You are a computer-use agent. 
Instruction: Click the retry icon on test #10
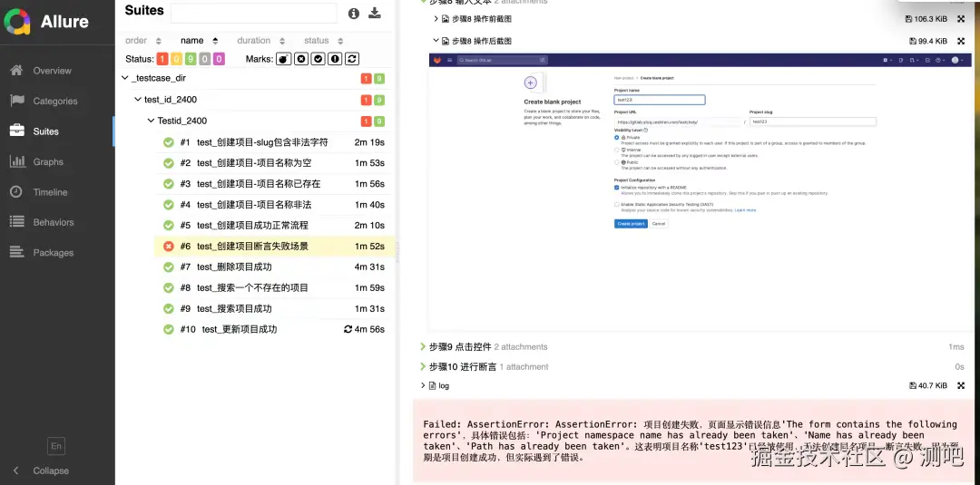(x=348, y=330)
